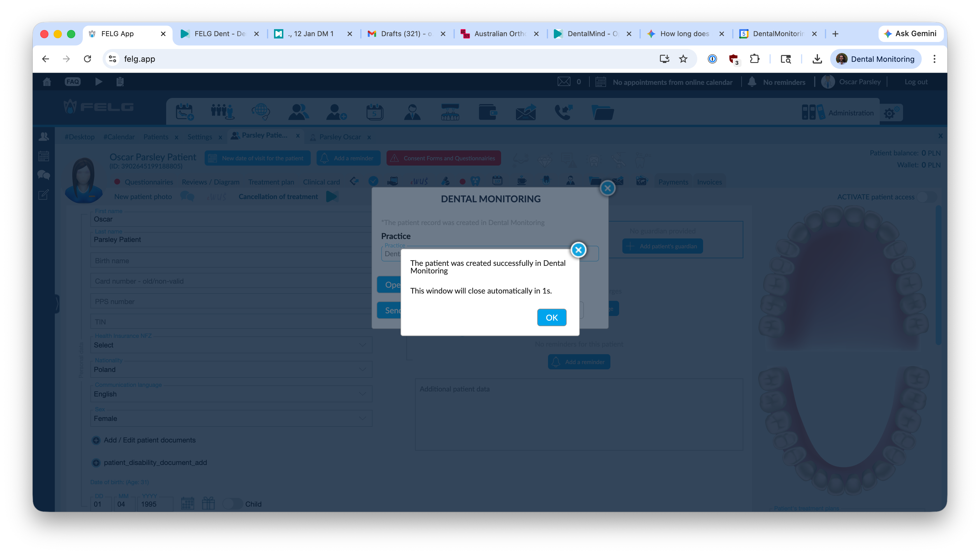Viewport: 980px width, 555px height.
Task: Switch to the Settings tab
Action: [x=199, y=136]
